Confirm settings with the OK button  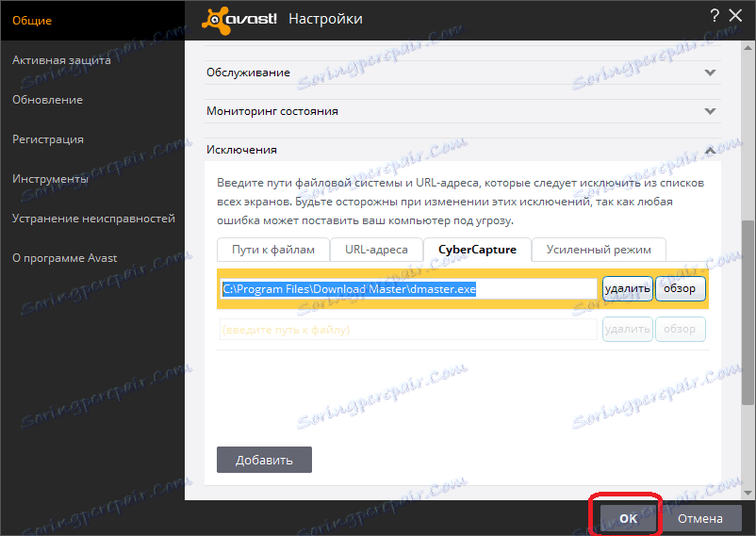628,519
